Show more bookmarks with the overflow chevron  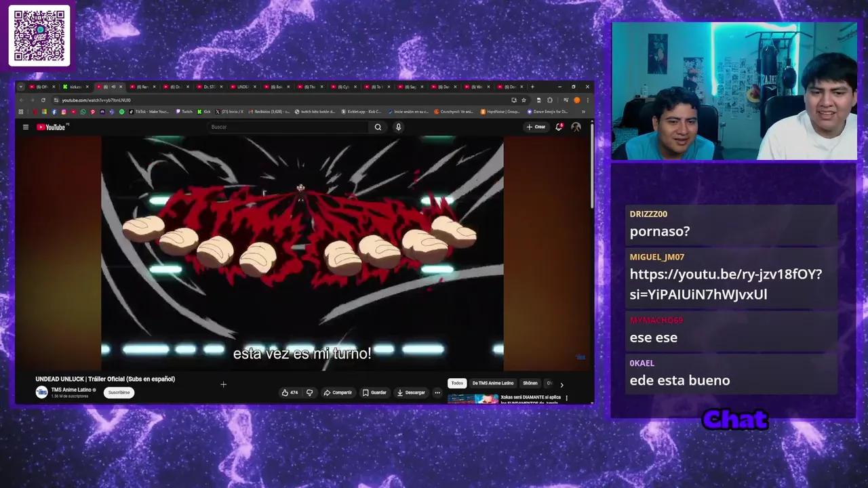pyautogui.click(x=583, y=112)
